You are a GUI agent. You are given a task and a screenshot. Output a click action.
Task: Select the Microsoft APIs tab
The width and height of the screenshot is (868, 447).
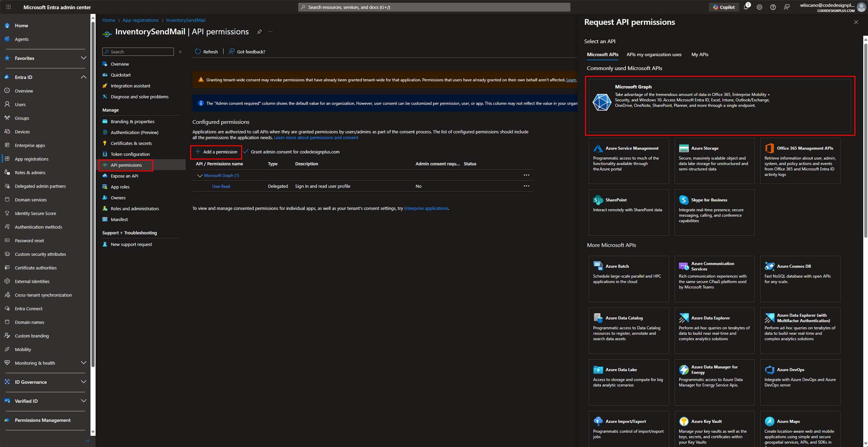[602, 54]
